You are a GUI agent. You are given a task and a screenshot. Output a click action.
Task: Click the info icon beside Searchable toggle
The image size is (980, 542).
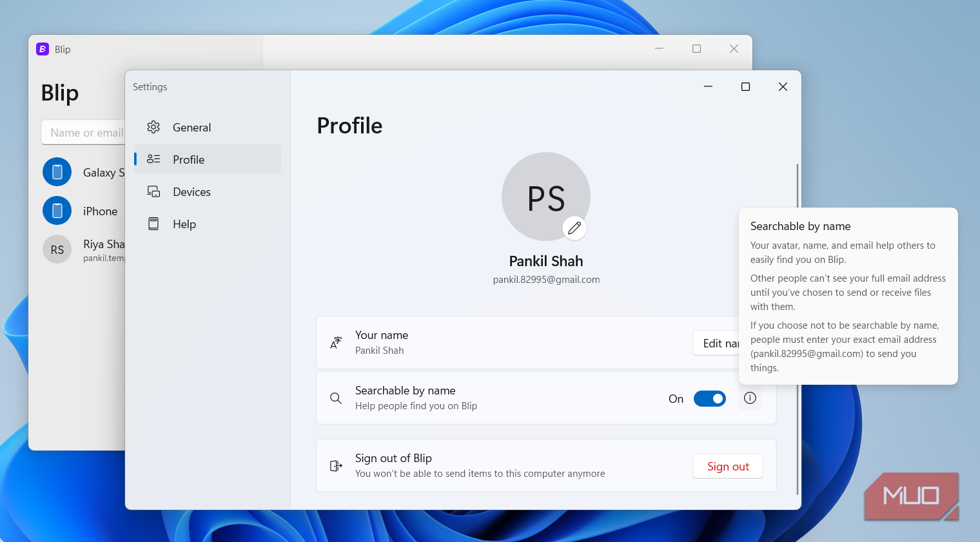750,398
